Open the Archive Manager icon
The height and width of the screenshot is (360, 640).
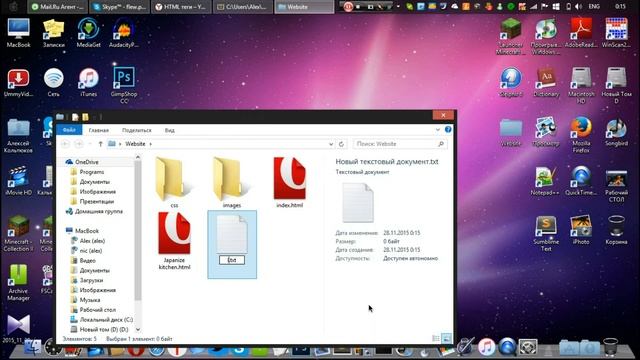[x=18, y=282]
